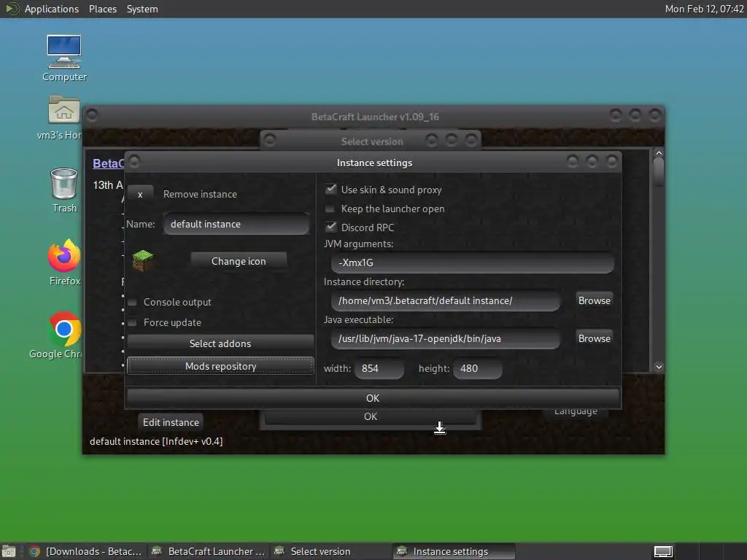The height and width of the screenshot is (560, 747).
Task: Click OK in Select version window
Action: pyautogui.click(x=370, y=416)
